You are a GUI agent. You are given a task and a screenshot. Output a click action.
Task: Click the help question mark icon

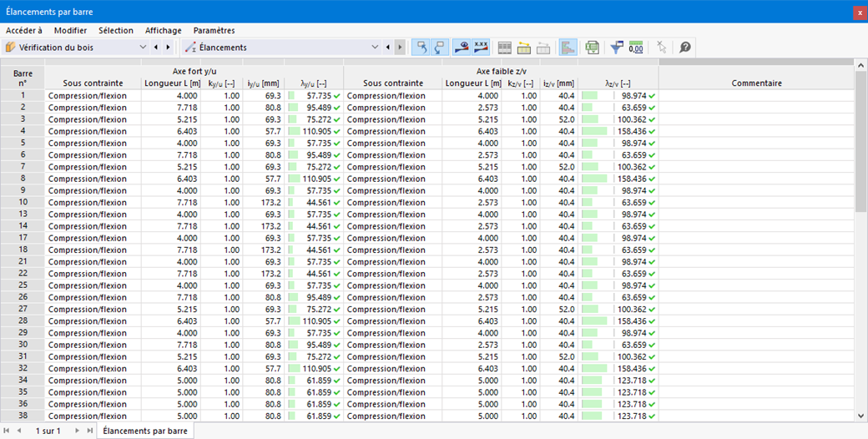click(685, 48)
